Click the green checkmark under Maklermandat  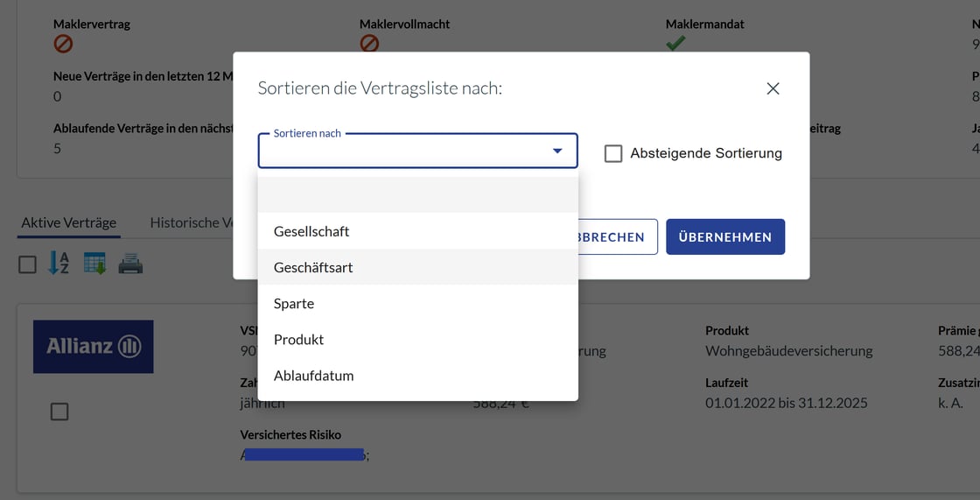click(675, 43)
